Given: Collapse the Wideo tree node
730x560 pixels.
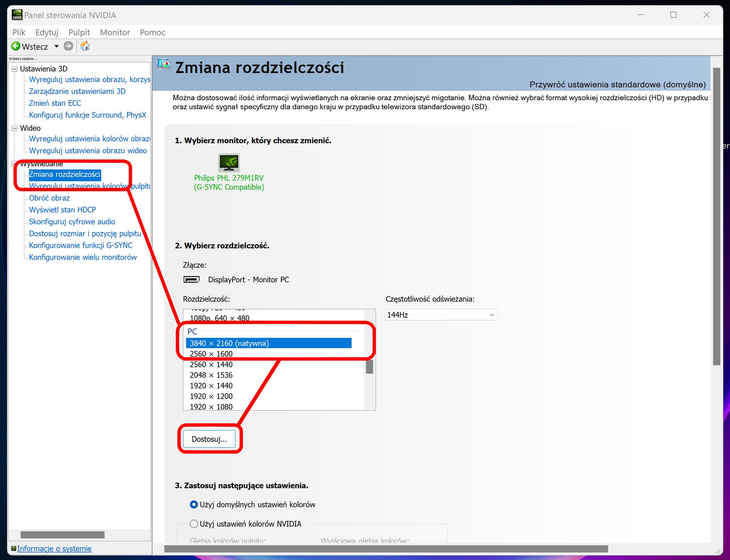Looking at the screenshot, I should (x=14, y=128).
